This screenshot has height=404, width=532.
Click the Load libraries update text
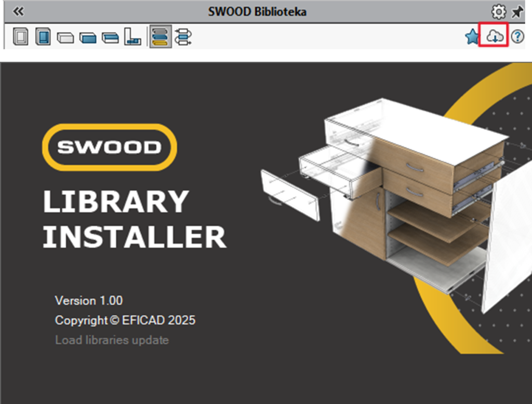point(112,340)
